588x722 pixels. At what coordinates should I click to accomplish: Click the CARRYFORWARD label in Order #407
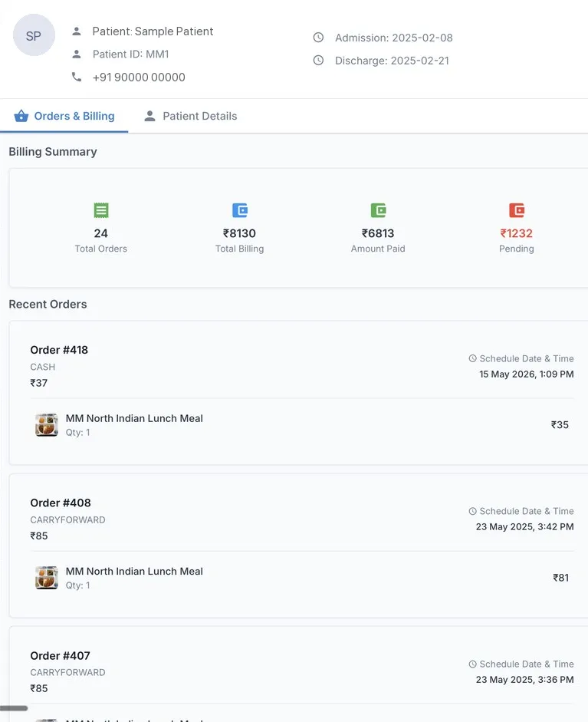tap(67, 672)
